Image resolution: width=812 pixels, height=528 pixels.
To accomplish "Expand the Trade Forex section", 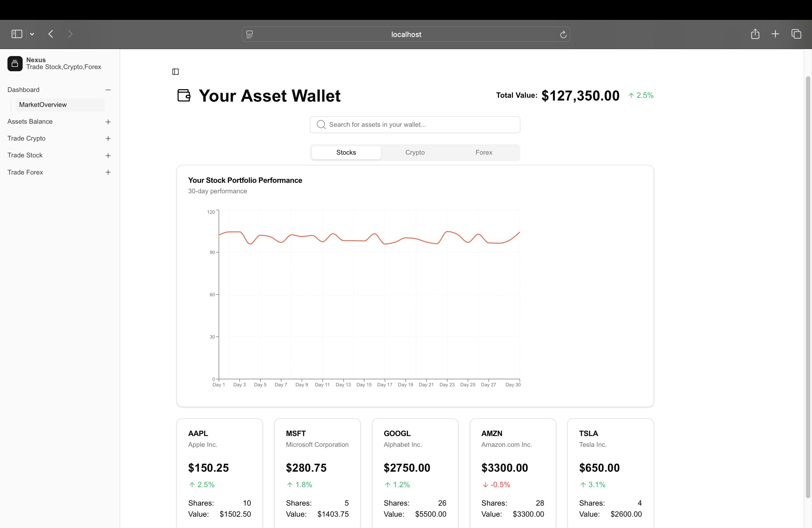I will [108, 172].
